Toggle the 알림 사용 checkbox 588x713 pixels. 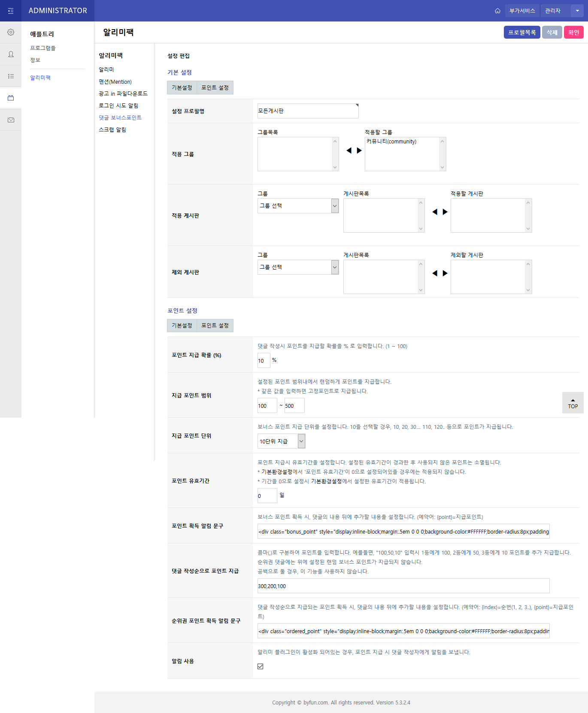[261, 666]
